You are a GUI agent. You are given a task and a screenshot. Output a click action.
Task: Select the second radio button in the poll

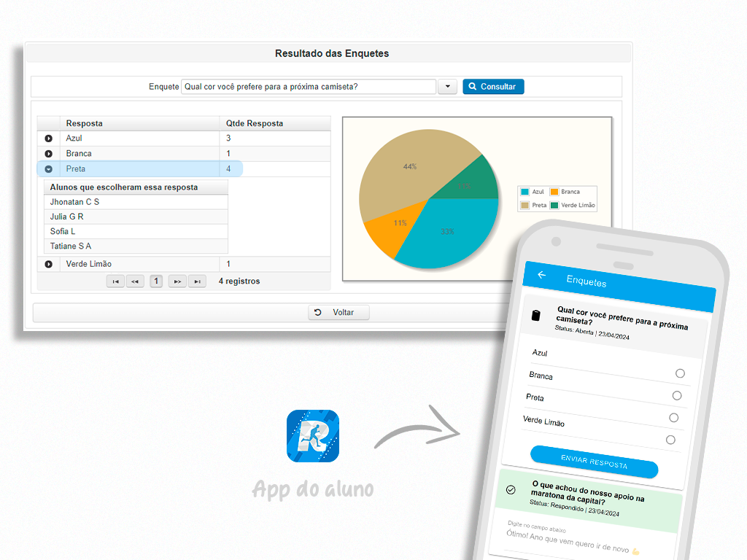677,395
